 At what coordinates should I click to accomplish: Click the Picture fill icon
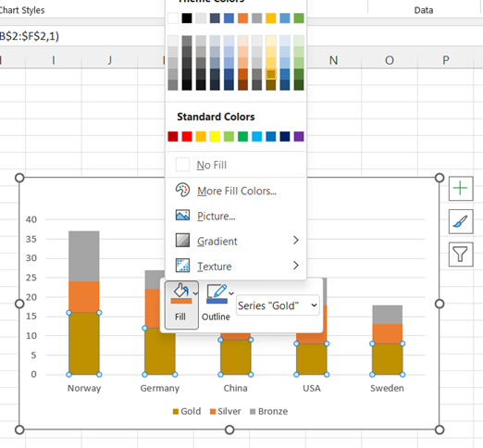[x=182, y=216]
